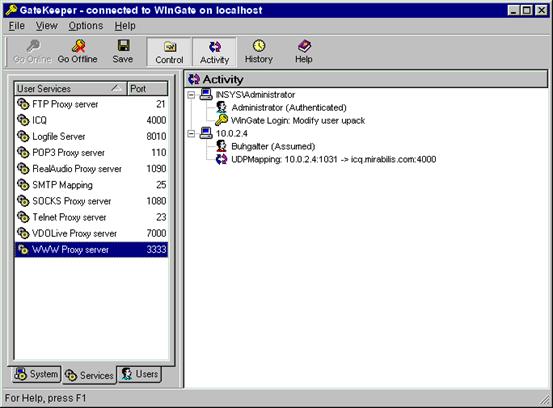Screen dimensions: 553x408
Task: Click the Port column header
Action: tap(147, 89)
